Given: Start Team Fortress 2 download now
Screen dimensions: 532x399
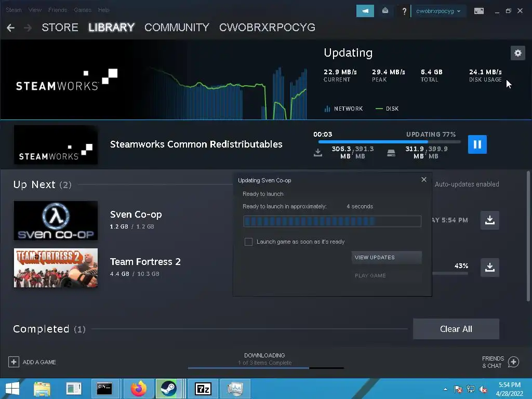Looking at the screenshot, I should tap(489, 268).
